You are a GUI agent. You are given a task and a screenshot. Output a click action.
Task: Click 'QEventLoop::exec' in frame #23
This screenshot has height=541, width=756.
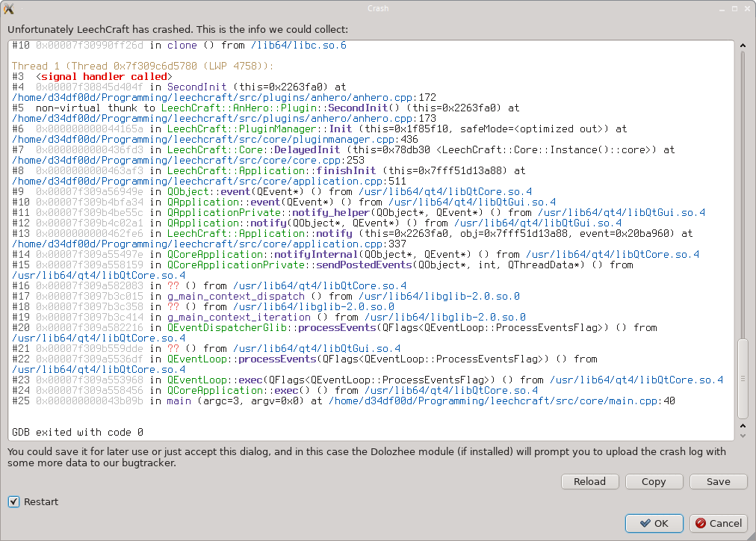pyautogui.click(x=214, y=380)
